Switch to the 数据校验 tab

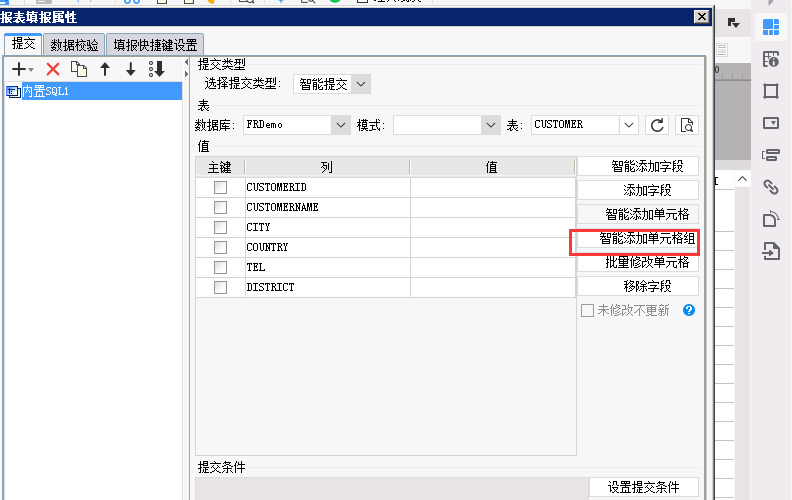74,45
